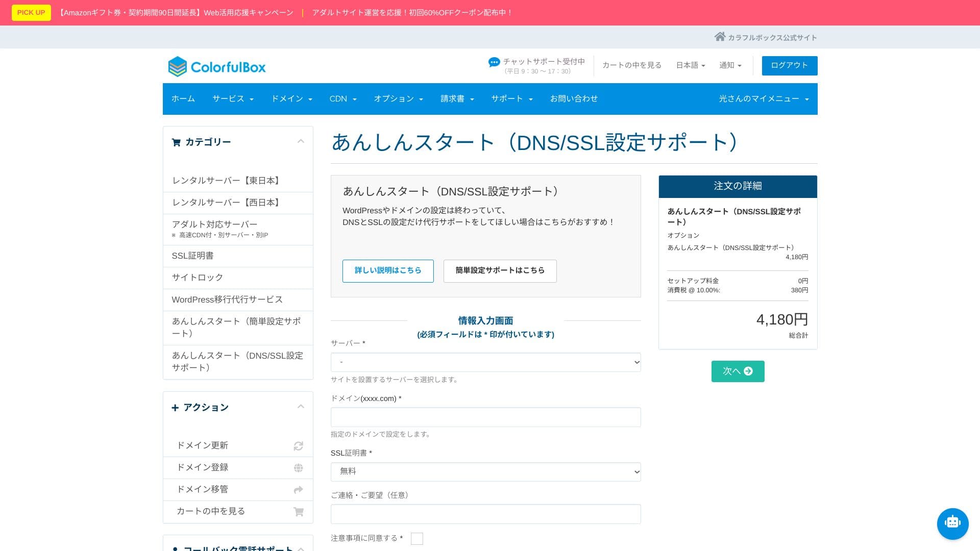980x551 pixels.
Task: Click the domain renewal refresh icon
Action: click(298, 446)
